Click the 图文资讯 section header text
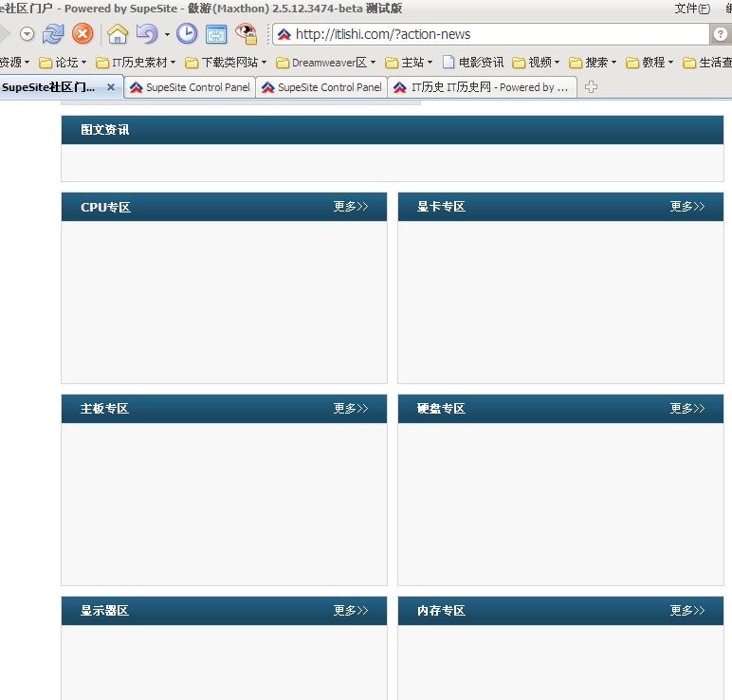The image size is (732, 700). [x=105, y=130]
